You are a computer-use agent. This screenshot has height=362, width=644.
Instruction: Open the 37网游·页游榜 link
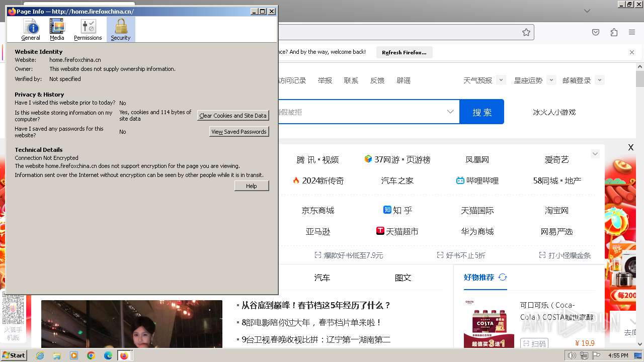[397, 159]
